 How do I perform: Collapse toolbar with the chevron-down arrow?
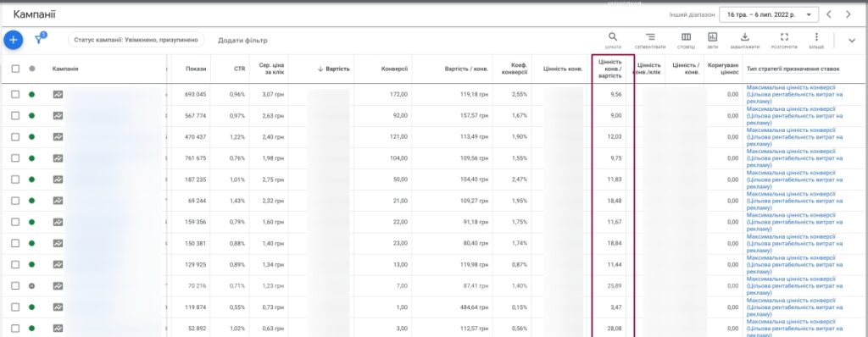(x=851, y=41)
